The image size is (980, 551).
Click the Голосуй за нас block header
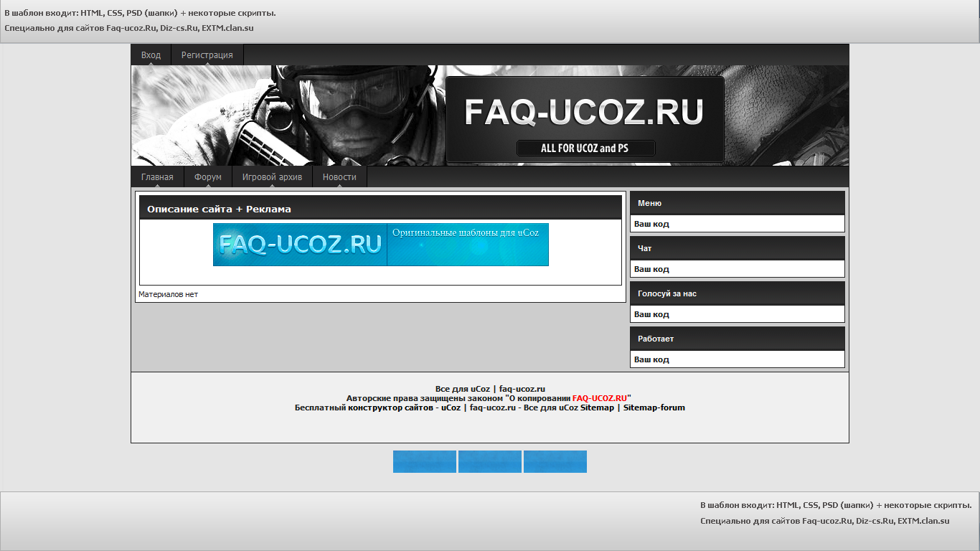click(x=738, y=293)
